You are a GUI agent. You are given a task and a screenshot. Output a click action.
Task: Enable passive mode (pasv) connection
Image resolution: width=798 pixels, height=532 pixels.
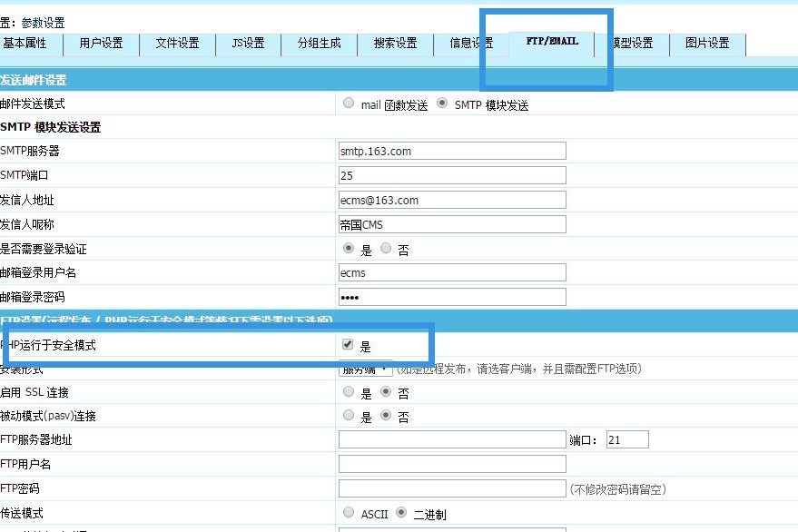click(x=350, y=418)
